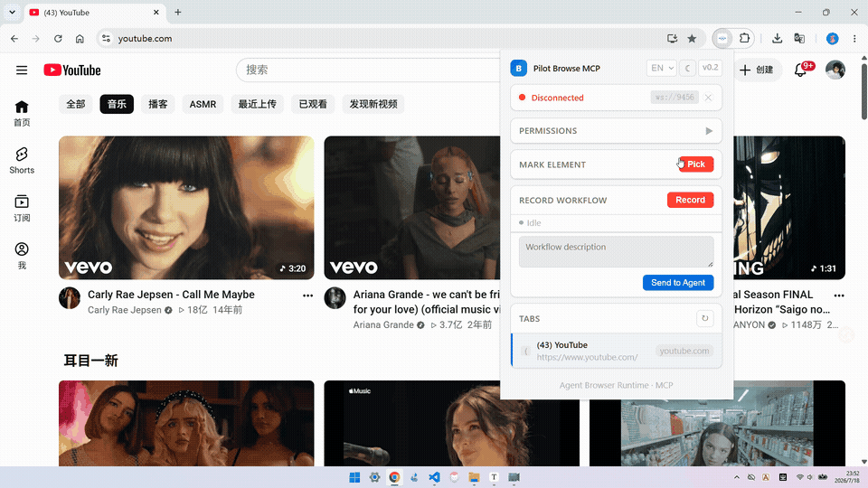Select the 发现新视频 filter chip
The image size is (868, 488).
(x=373, y=104)
